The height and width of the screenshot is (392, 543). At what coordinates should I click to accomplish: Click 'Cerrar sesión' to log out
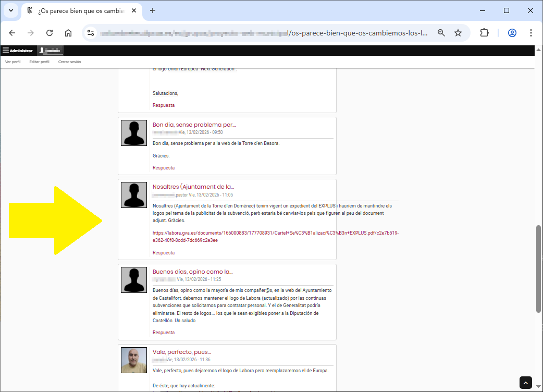(x=70, y=62)
